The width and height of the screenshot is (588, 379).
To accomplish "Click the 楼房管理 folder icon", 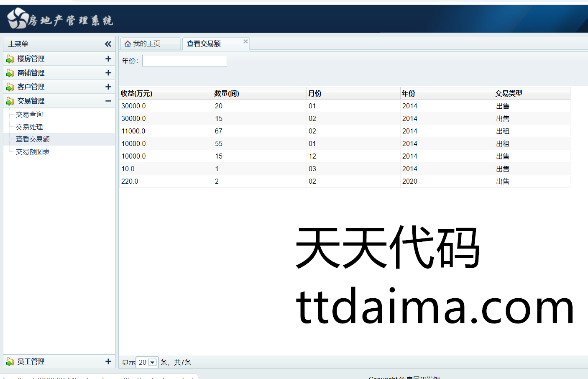I will tap(10, 59).
